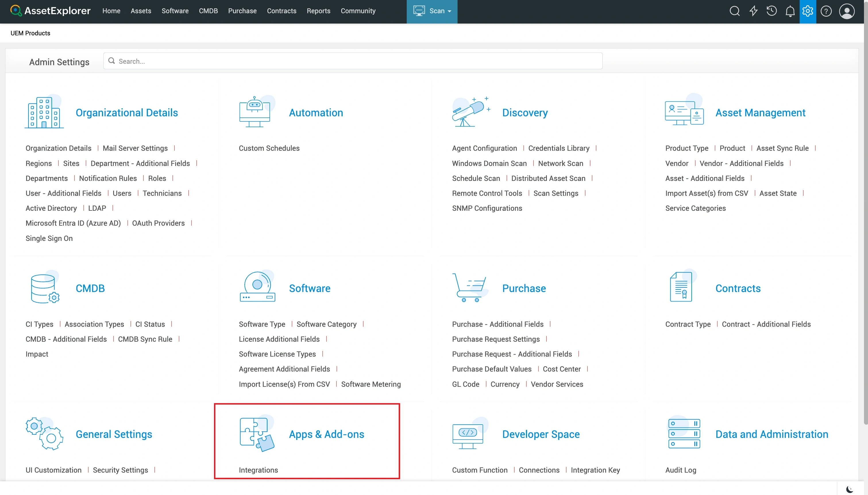Click the search magnifier icon in header

coord(734,11)
